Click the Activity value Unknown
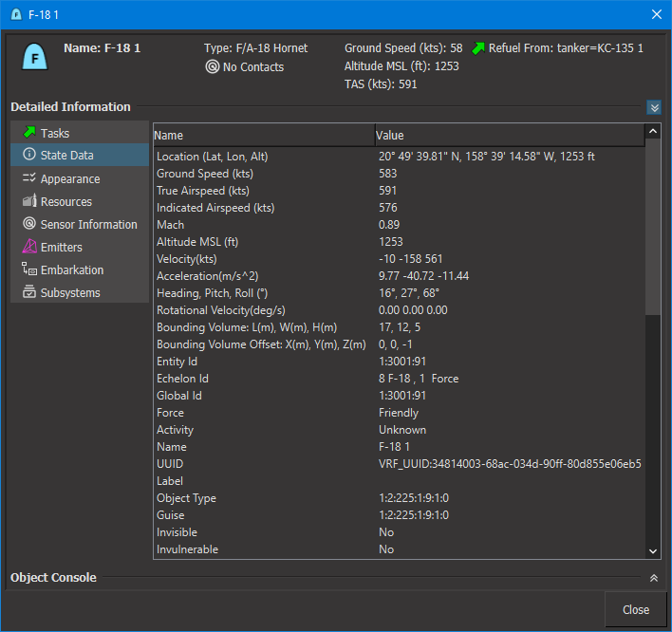 (402, 430)
